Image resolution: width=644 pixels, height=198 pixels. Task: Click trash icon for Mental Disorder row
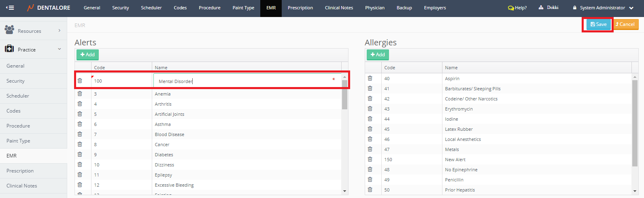(x=80, y=81)
